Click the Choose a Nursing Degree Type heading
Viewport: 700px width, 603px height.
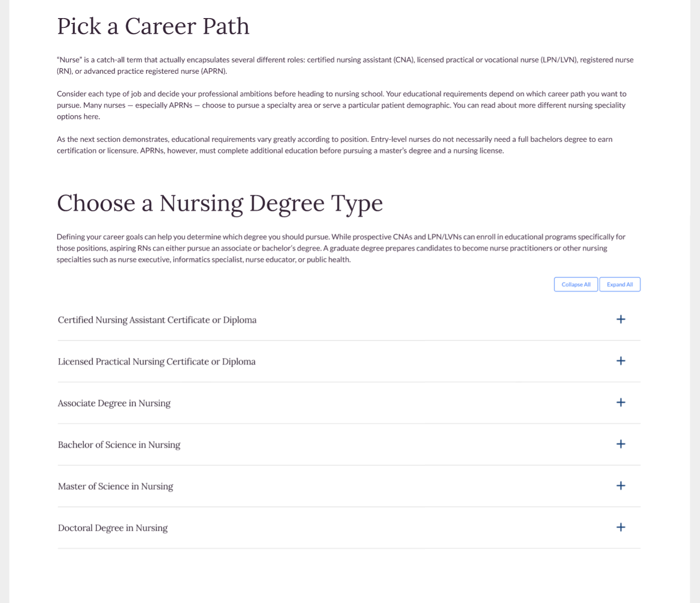(x=219, y=203)
